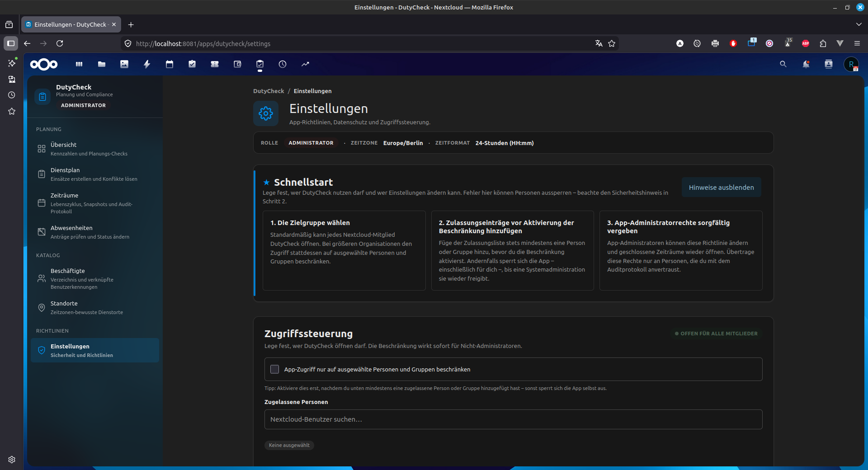Viewport: 868px width, 470px height.
Task: Click the '24-Stunden (HH:mm)' time format value
Action: [x=505, y=143]
